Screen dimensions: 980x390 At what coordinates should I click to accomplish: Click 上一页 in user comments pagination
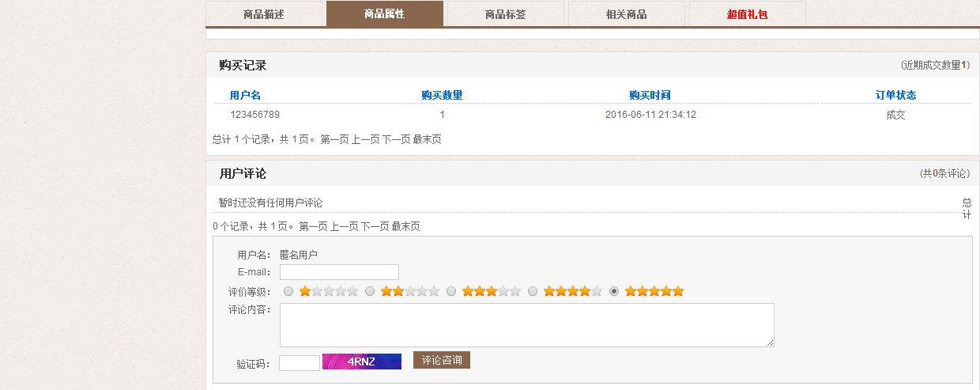point(344,226)
